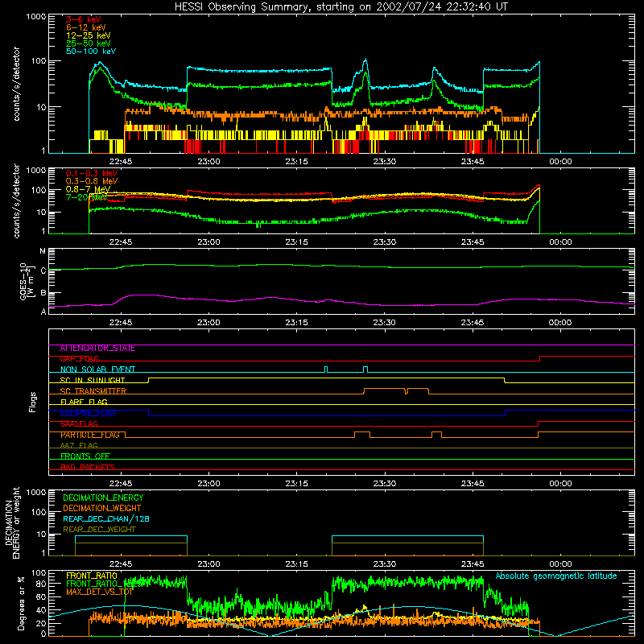Click the ATTENUATOR_STATE flag label

[97, 349]
